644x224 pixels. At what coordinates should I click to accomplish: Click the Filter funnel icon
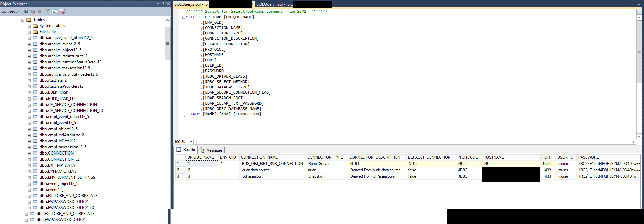tap(47, 11)
